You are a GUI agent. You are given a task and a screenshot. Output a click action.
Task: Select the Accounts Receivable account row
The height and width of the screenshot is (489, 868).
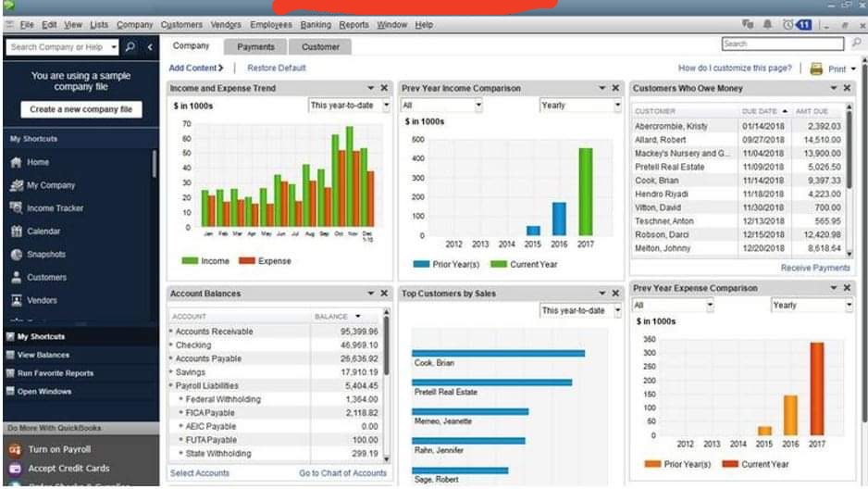point(275,332)
